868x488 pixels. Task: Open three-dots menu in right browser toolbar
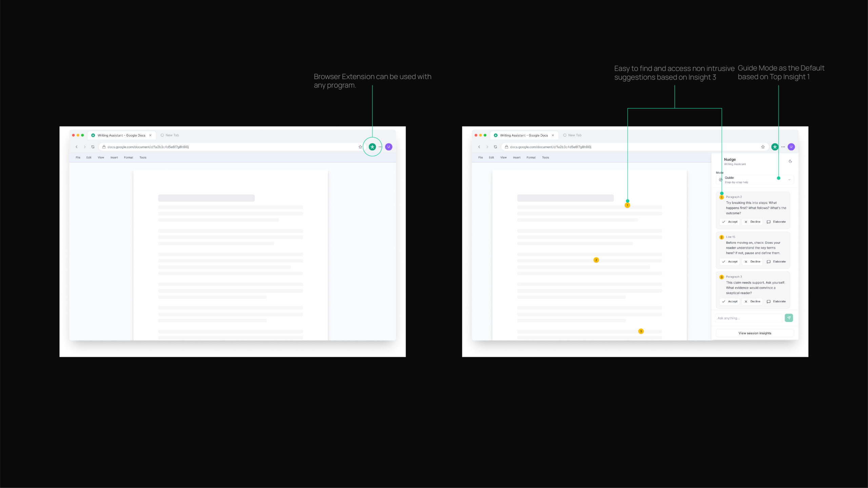click(x=783, y=147)
